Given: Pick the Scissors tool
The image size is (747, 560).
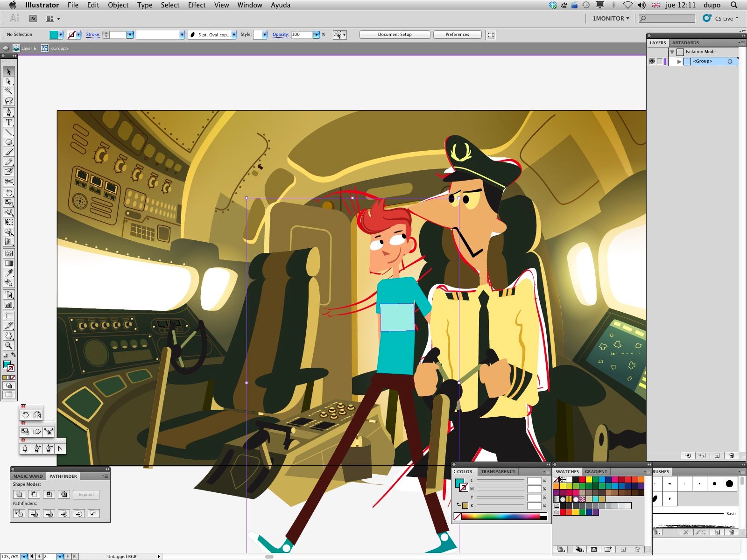Looking at the screenshot, I should pos(8,182).
